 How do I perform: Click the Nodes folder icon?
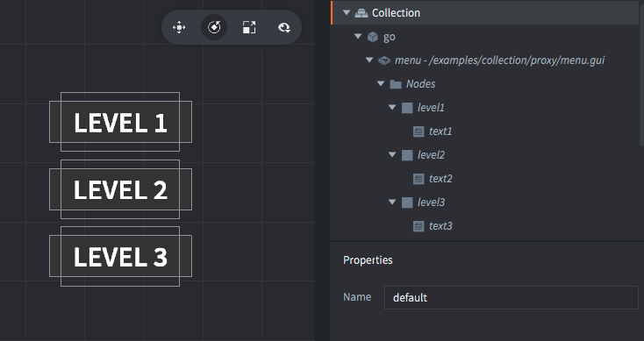pos(396,84)
